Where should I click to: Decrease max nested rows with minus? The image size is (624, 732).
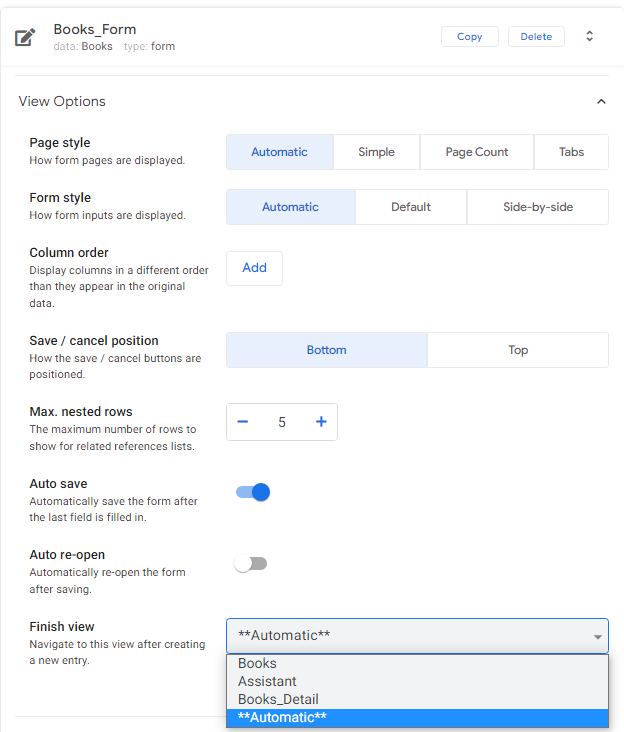243,422
